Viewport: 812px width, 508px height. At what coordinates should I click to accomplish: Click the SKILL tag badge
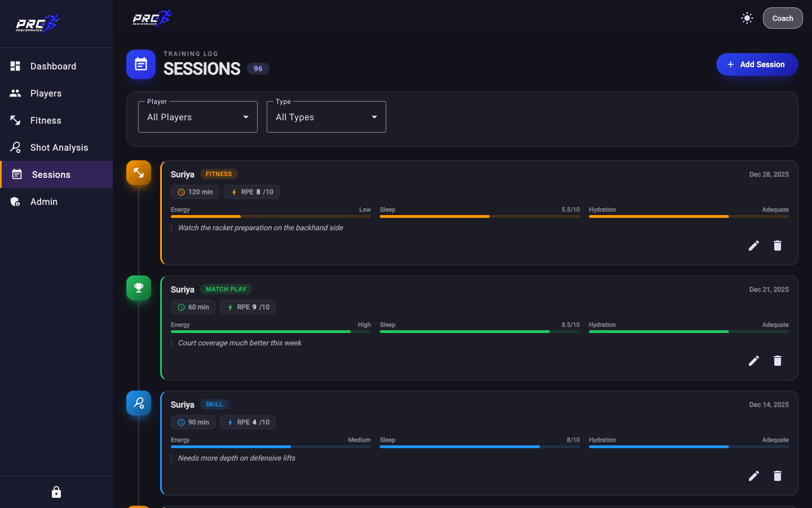pos(214,404)
